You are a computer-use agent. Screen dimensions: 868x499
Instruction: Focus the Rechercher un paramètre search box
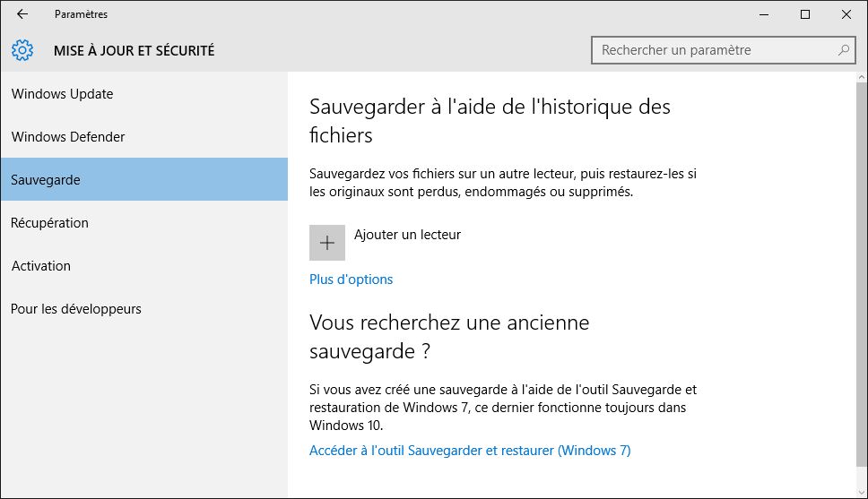click(x=713, y=50)
